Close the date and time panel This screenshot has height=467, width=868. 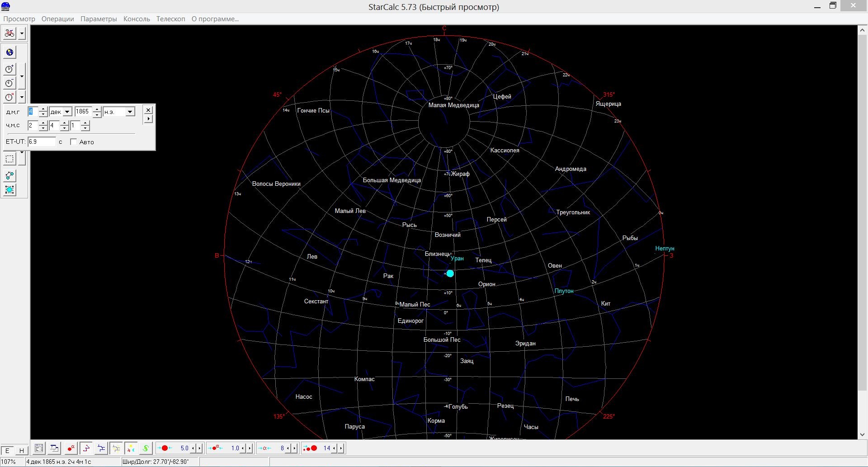tap(148, 110)
